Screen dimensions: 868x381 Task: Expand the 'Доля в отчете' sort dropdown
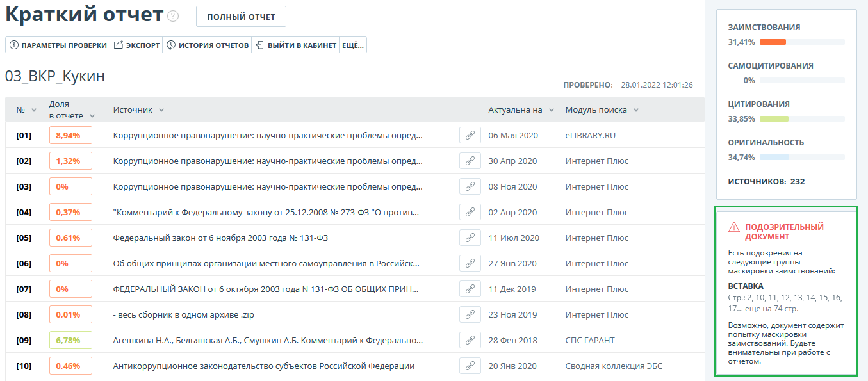tap(92, 116)
